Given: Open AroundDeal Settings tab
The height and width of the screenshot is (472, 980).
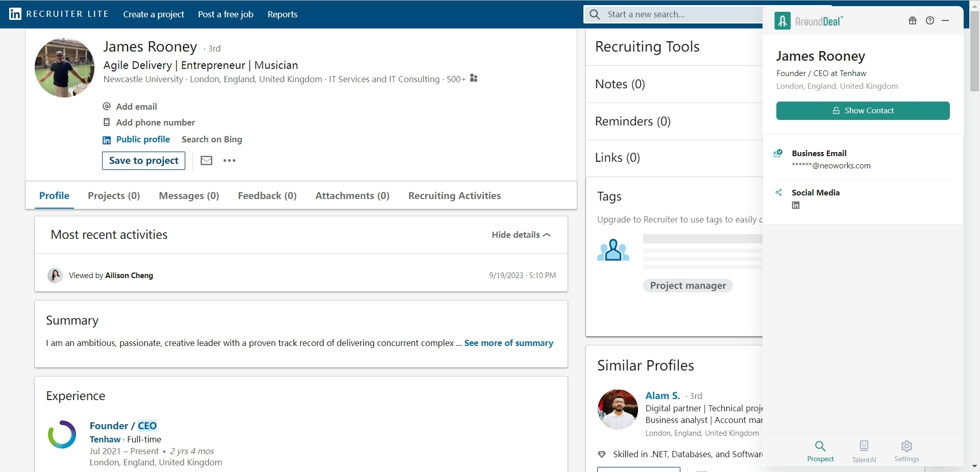Looking at the screenshot, I should coord(906,451).
